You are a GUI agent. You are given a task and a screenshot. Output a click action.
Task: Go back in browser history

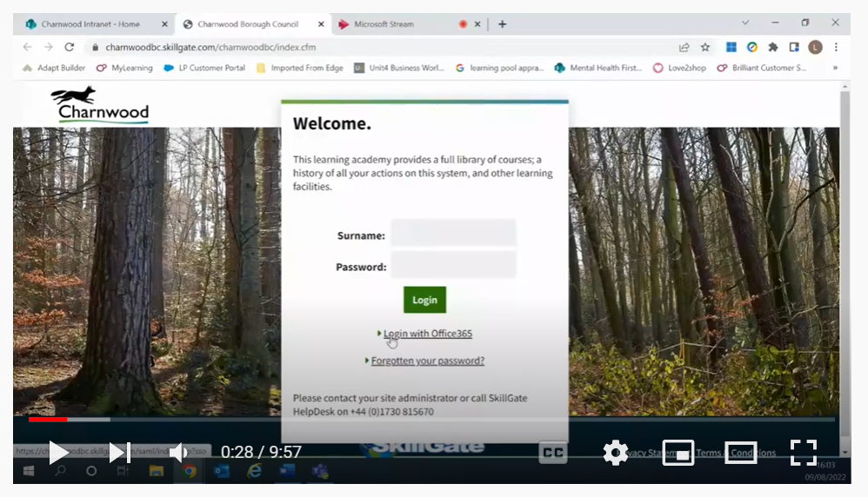tap(27, 47)
